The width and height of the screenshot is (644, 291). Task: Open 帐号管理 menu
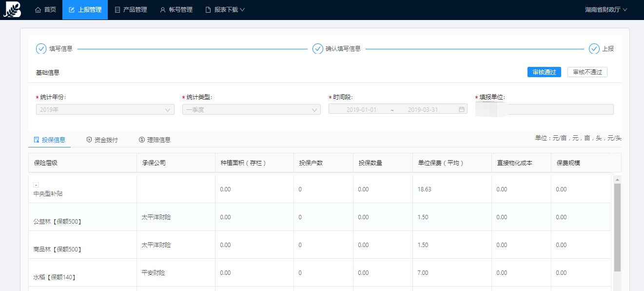[x=176, y=10]
